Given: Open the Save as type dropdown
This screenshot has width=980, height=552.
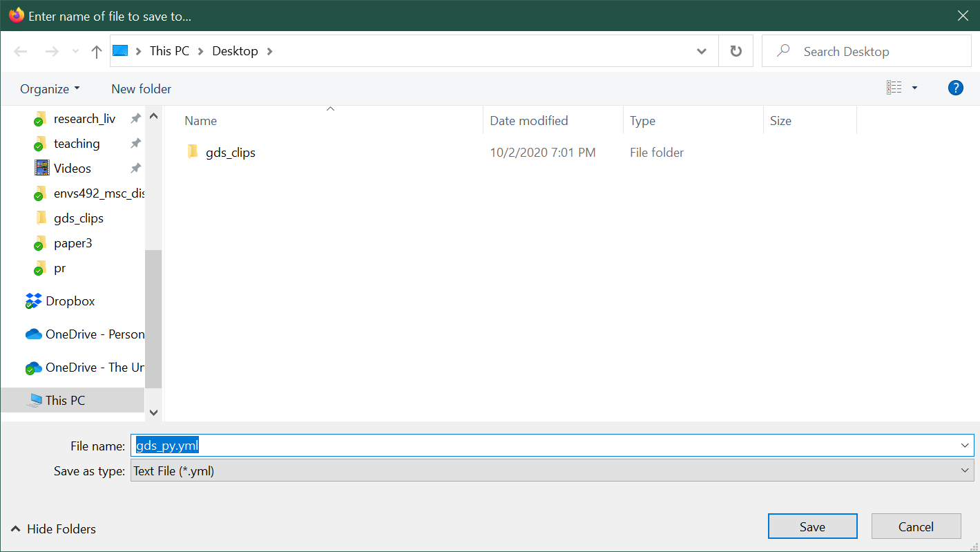Looking at the screenshot, I should 965,470.
